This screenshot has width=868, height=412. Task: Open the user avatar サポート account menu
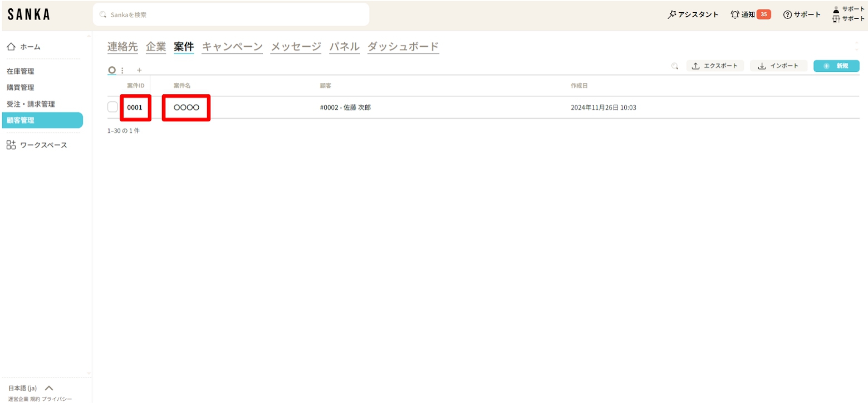(836, 9)
